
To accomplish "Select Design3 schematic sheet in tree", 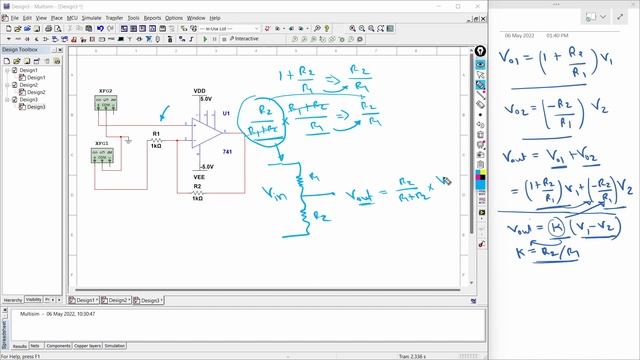I will tap(36, 107).
